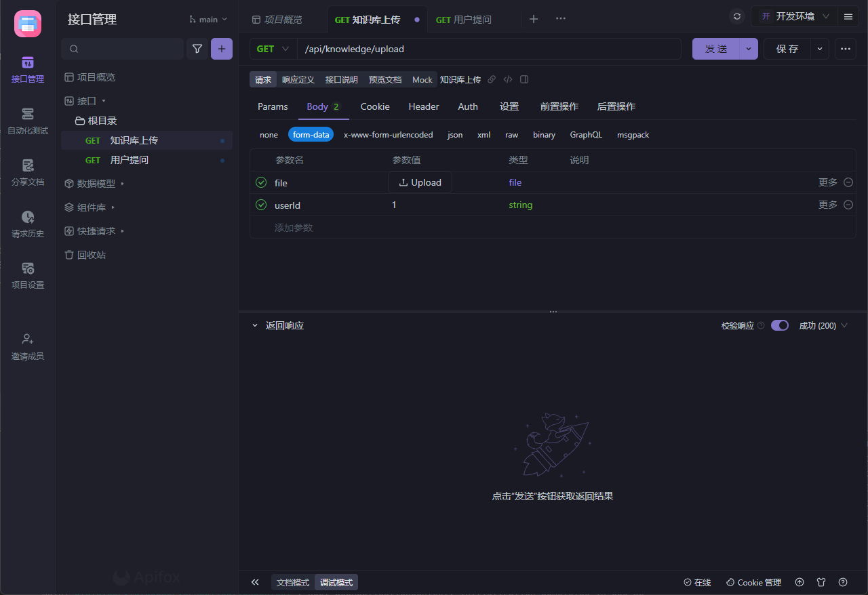Remove the userId parameter row
The image size is (868, 595).
click(848, 205)
